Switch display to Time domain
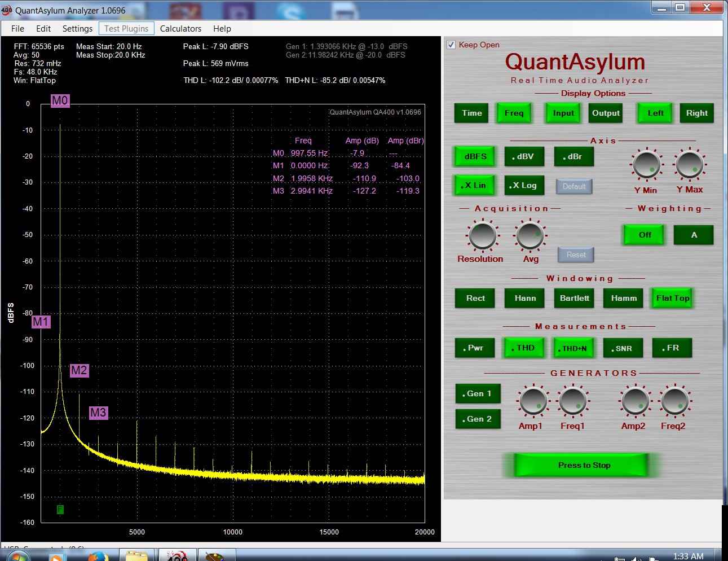 click(472, 113)
